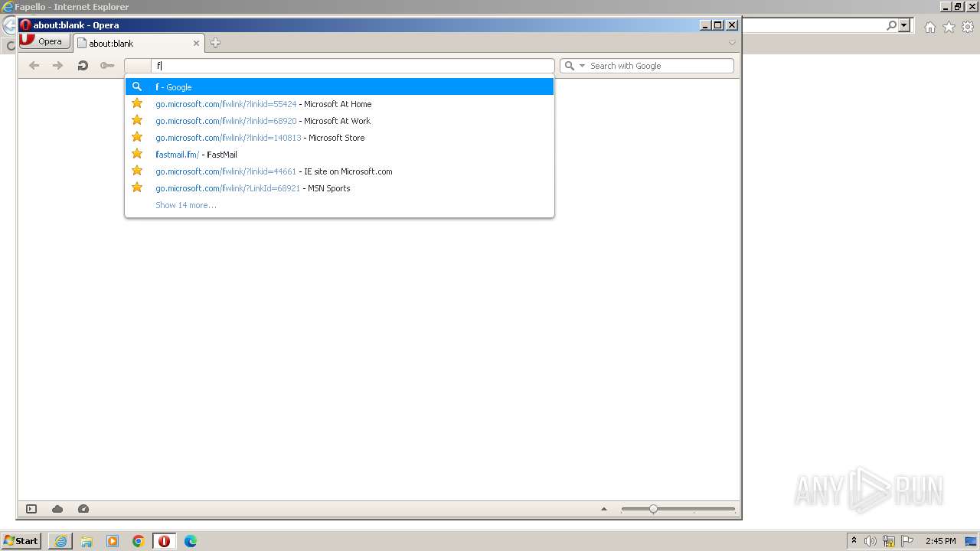This screenshot has height=551, width=980.
Task: Select 'f - Google' search suggestion
Action: click(x=339, y=87)
